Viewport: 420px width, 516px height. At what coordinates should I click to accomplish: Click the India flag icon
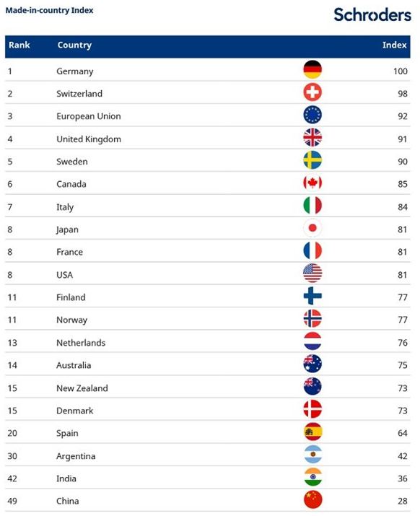coord(312,477)
